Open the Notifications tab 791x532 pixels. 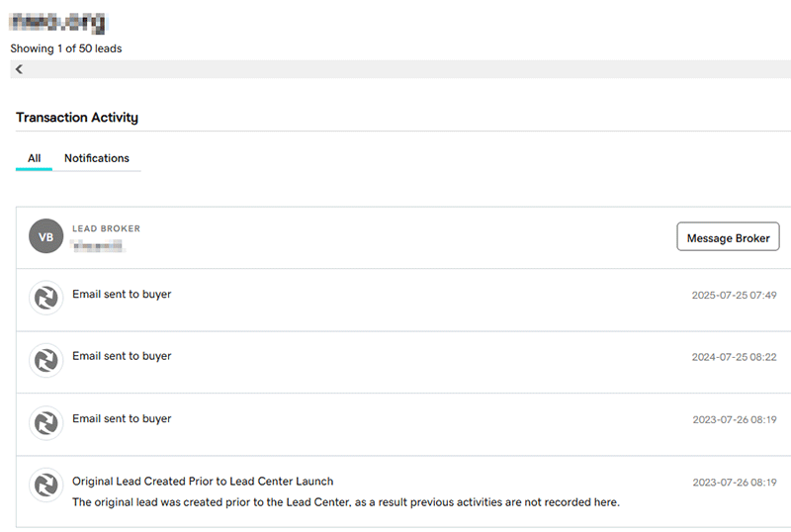[97, 158]
